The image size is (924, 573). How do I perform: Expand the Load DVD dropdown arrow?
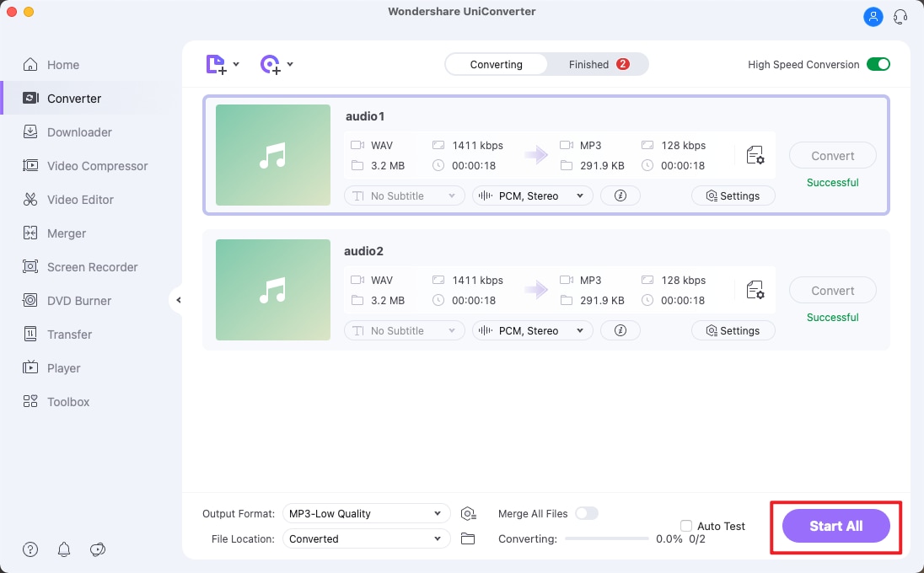click(290, 64)
